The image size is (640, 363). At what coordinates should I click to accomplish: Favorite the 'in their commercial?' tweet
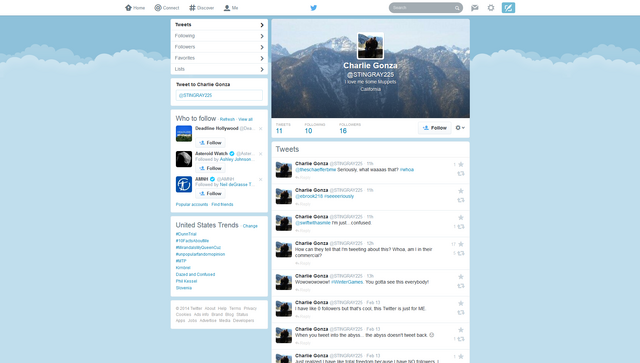[461, 244]
